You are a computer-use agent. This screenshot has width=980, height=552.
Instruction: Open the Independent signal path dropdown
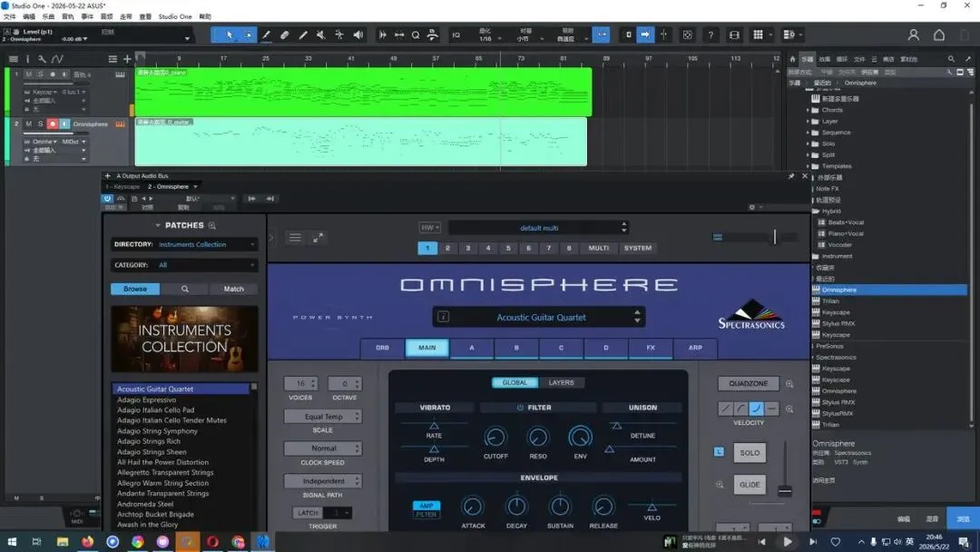pyautogui.click(x=323, y=481)
